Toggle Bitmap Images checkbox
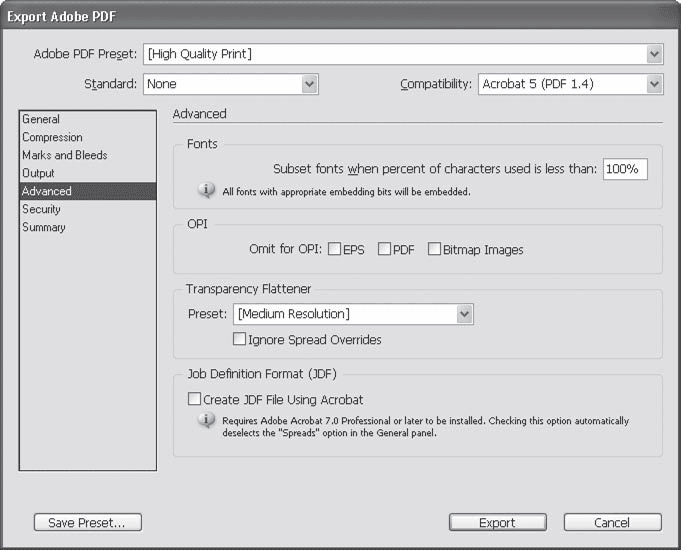The image size is (681, 550). pos(435,250)
